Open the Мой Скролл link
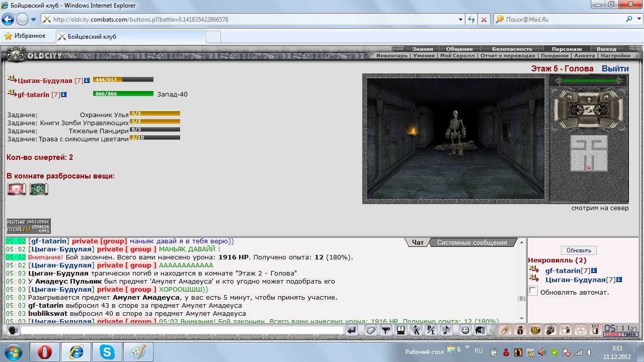 457,56
